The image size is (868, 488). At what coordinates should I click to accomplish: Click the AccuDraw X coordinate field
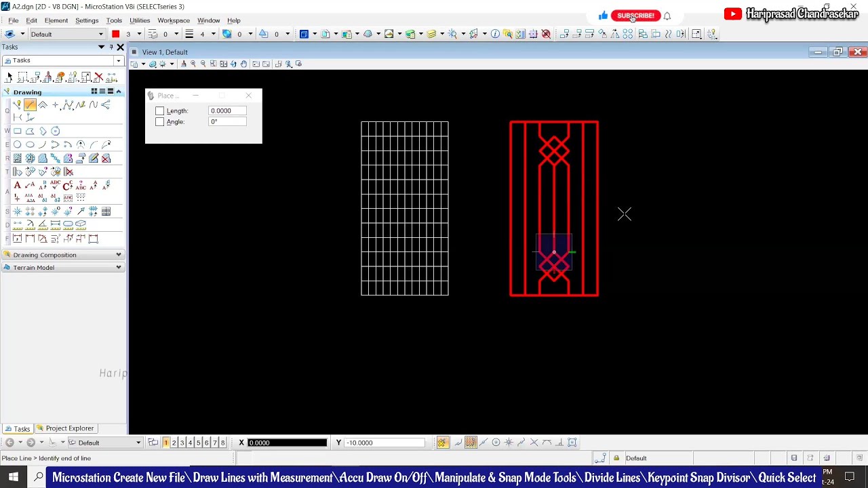pos(287,443)
